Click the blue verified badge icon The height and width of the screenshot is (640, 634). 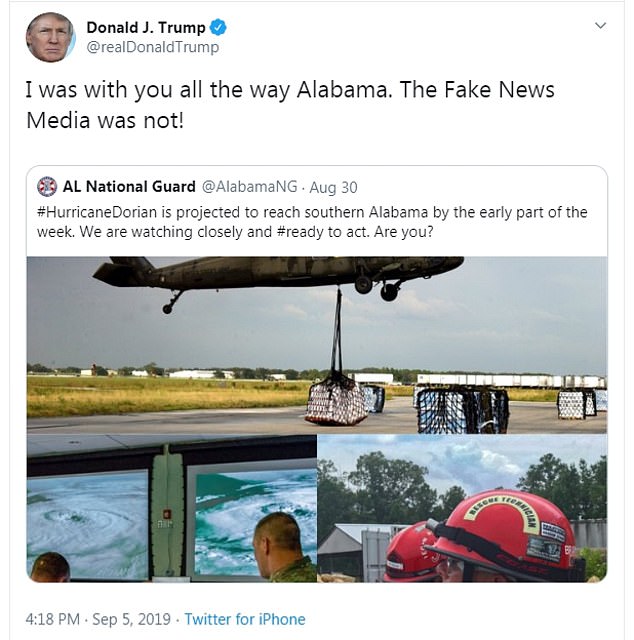point(218,27)
